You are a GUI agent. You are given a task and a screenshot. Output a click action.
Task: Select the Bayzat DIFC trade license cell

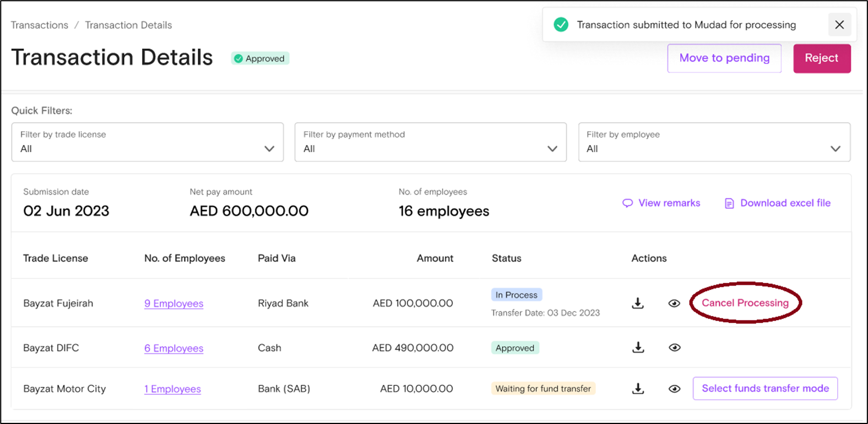[51, 348]
